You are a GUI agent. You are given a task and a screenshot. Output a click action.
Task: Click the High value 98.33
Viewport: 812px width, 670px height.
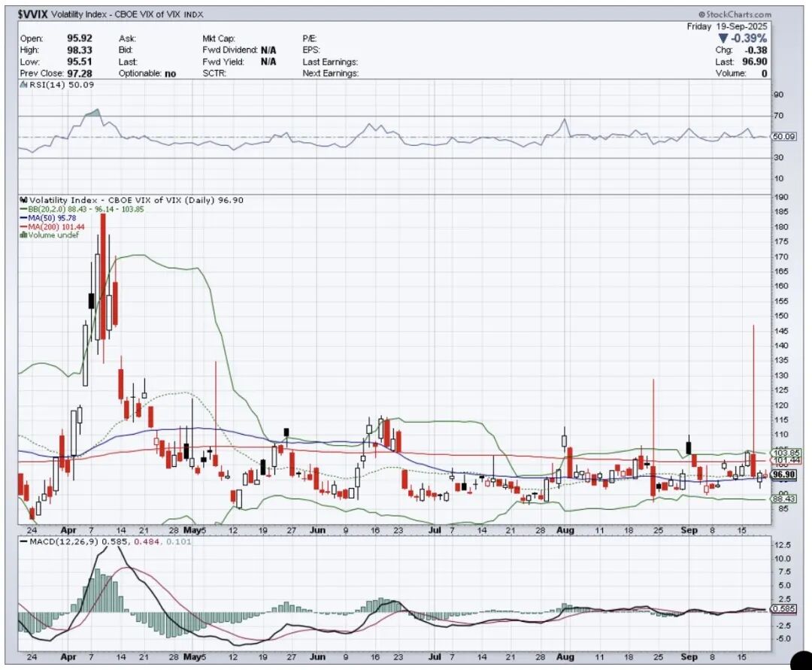(80, 50)
